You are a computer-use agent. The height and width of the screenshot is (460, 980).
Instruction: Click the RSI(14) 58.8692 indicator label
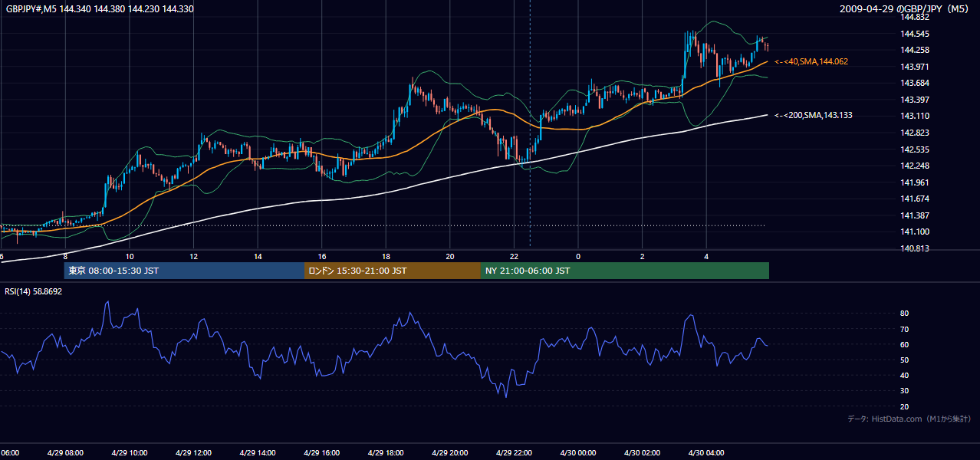point(35,291)
